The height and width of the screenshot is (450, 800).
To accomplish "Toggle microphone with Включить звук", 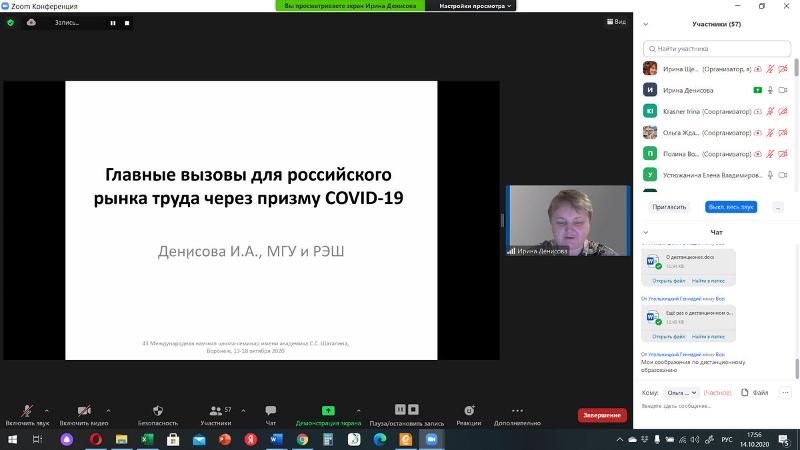I will click(x=27, y=410).
